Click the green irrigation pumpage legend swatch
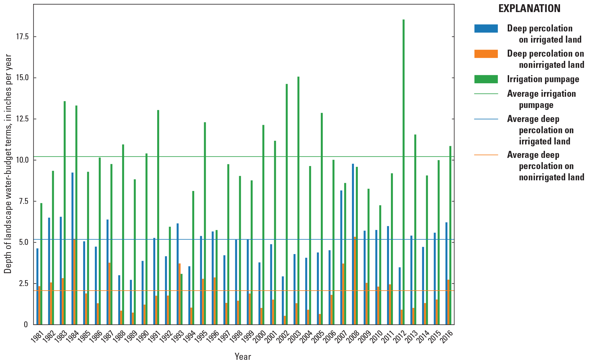The height and width of the screenshot is (364, 595). coord(486,79)
